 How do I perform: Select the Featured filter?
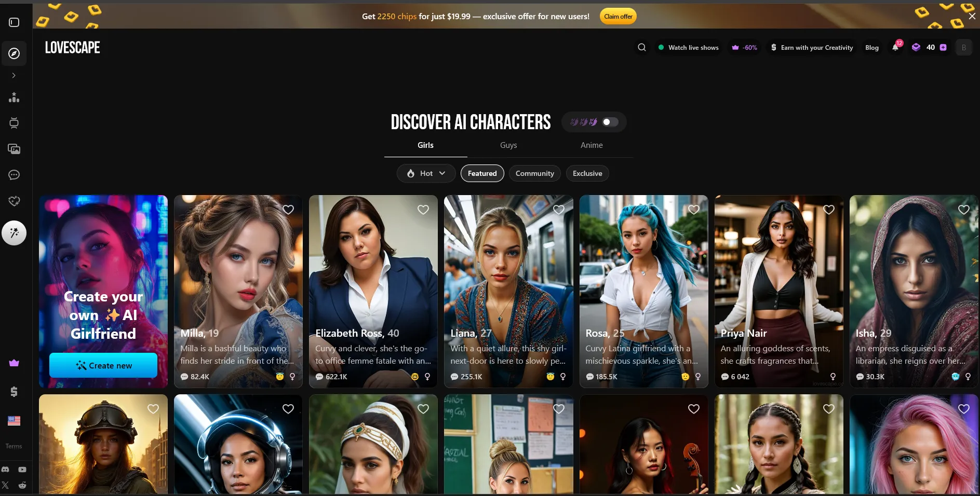[482, 173]
